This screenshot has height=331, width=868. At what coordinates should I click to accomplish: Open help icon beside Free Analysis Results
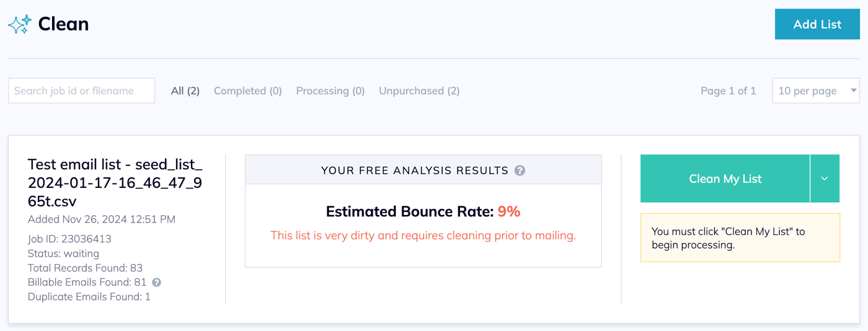[520, 170]
